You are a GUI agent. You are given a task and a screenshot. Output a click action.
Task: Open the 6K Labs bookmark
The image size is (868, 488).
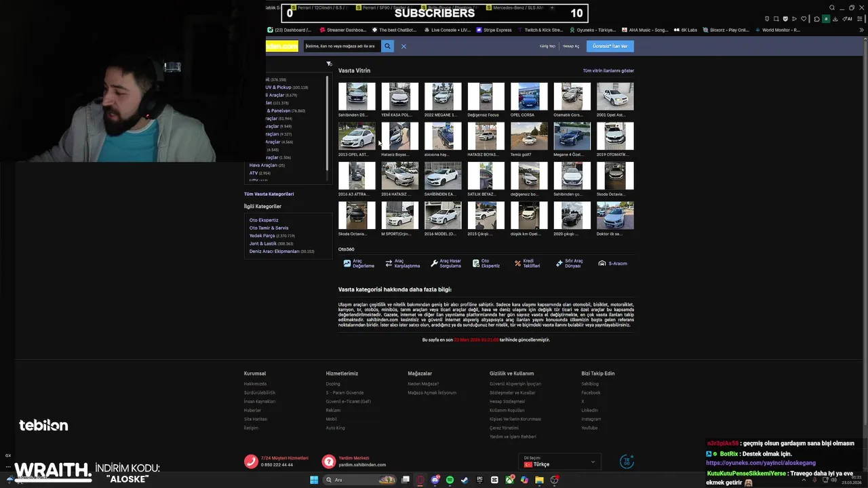tap(685, 30)
